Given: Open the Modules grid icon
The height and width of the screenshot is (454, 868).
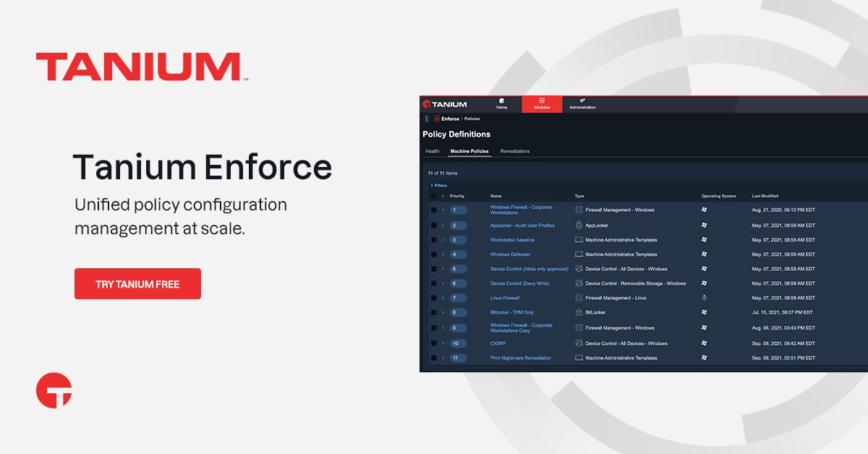Looking at the screenshot, I should pos(542,100).
